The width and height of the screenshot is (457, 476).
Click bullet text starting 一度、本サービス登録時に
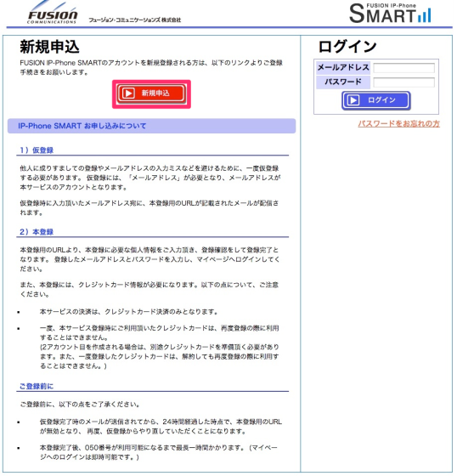pyautogui.click(x=160, y=348)
